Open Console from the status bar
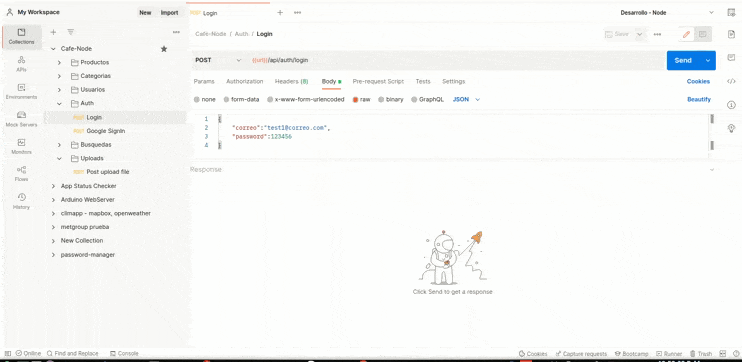Image resolution: width=742 pixels, height=362 pixels. click(x=124, y=353)
